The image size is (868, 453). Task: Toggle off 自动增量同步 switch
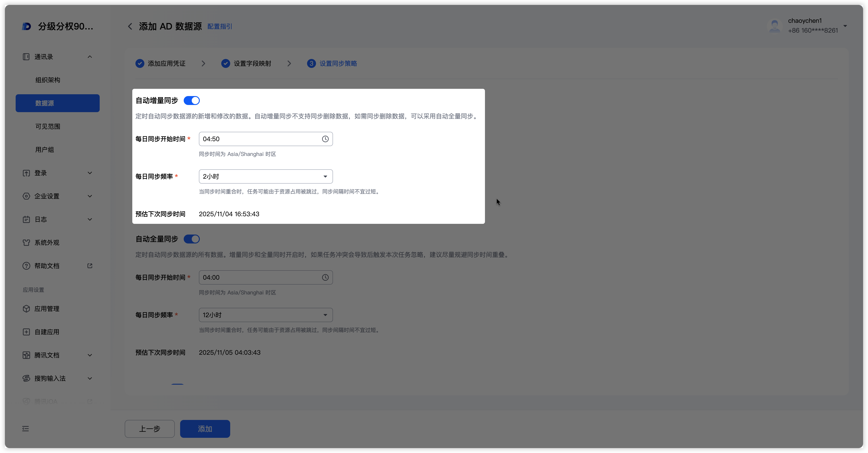coord(191,101)
